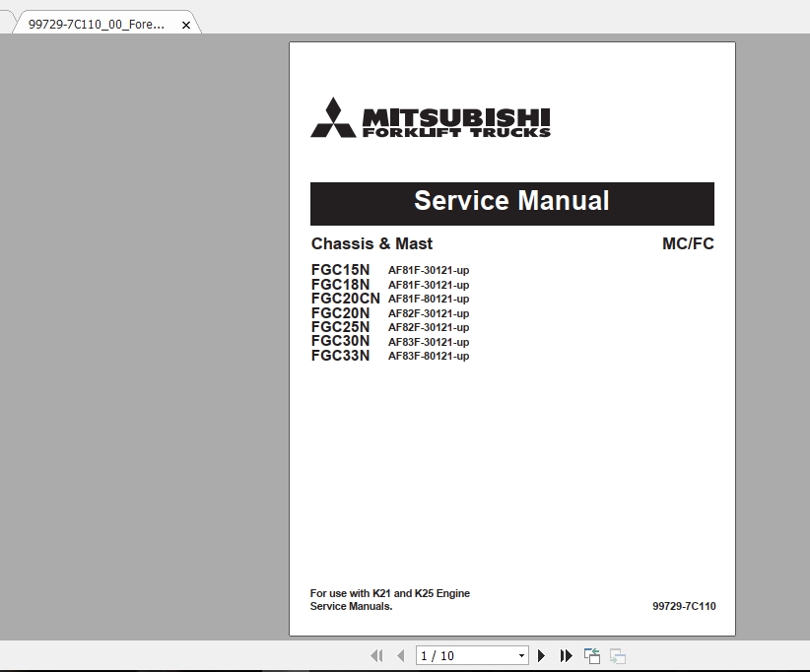Click the grayed next-view icon at toolbar end
This screenshot has height=672, width=810.
tap(616, 653)
